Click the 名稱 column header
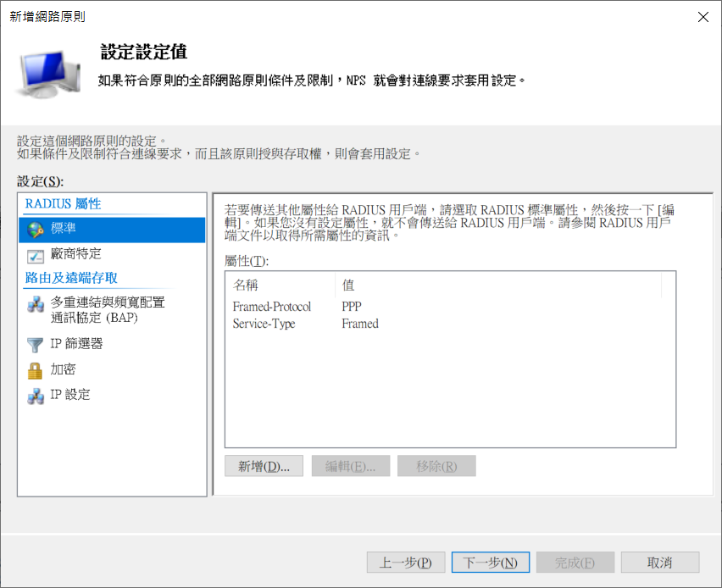Screen dimensions: 722x588 pos(279,285)
